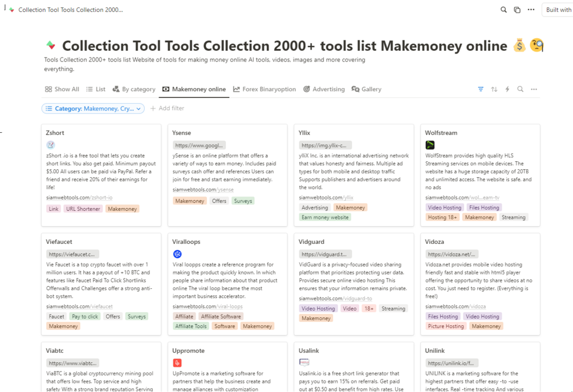Open the Viralloops card title

[186, 242]
